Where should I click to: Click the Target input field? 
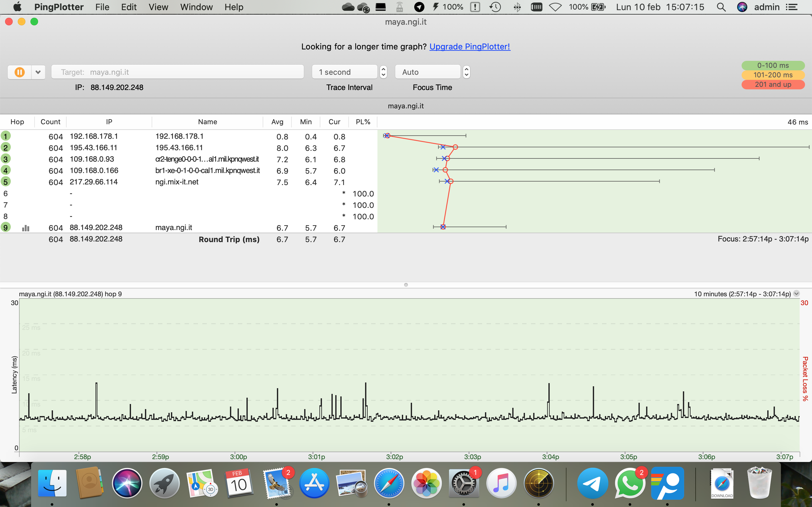(x=177, y=72)
